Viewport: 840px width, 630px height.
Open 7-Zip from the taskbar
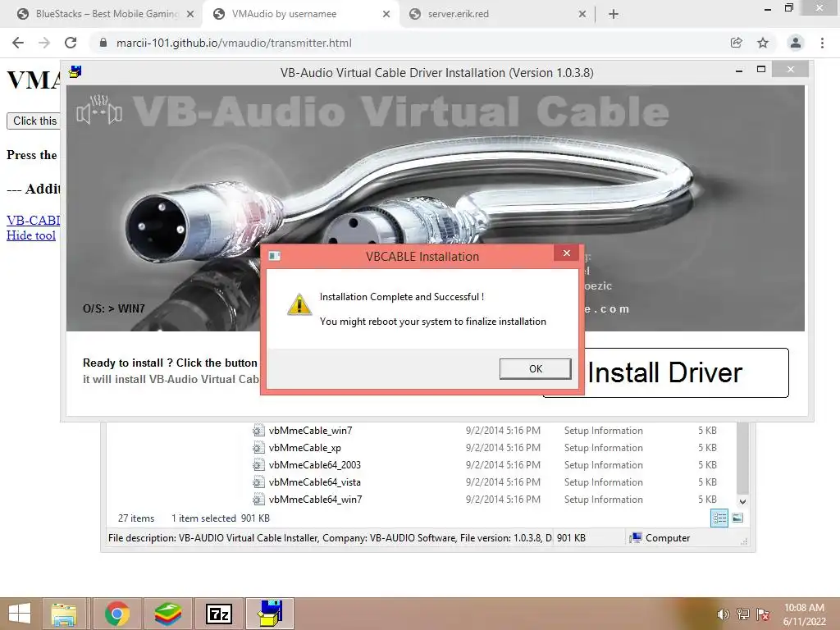coord(218,614)
